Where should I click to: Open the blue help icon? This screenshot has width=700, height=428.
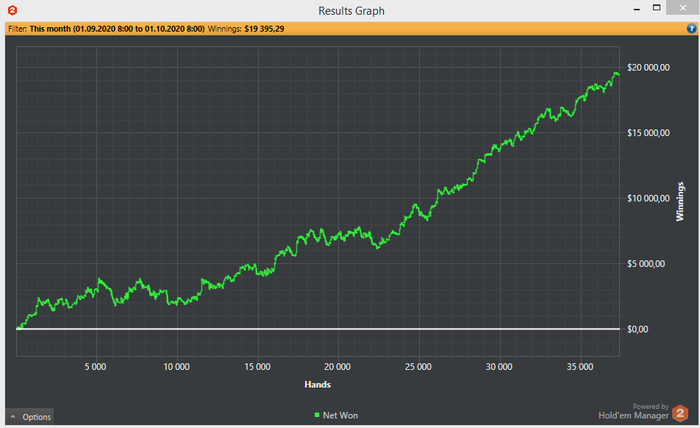(x=691, y=29)
